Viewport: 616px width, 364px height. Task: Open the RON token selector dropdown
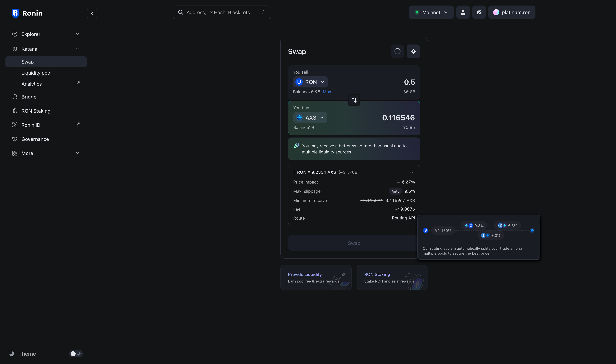point(310,82)
